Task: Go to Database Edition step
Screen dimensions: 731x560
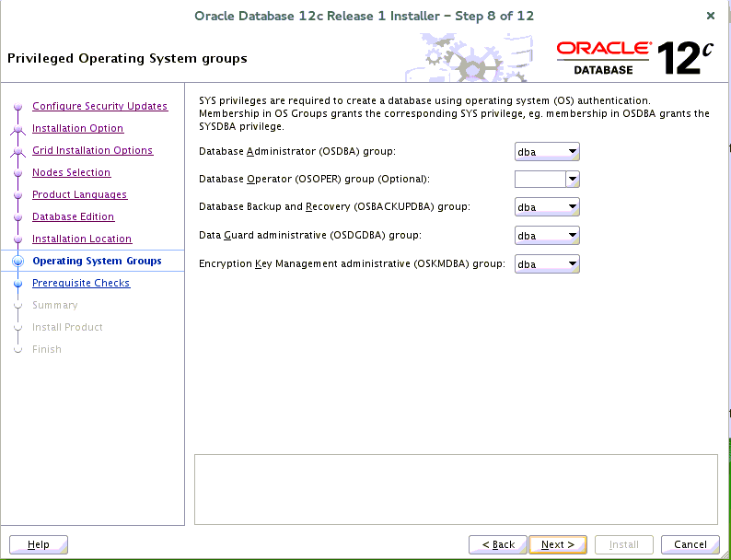Action: coord(74,216)
